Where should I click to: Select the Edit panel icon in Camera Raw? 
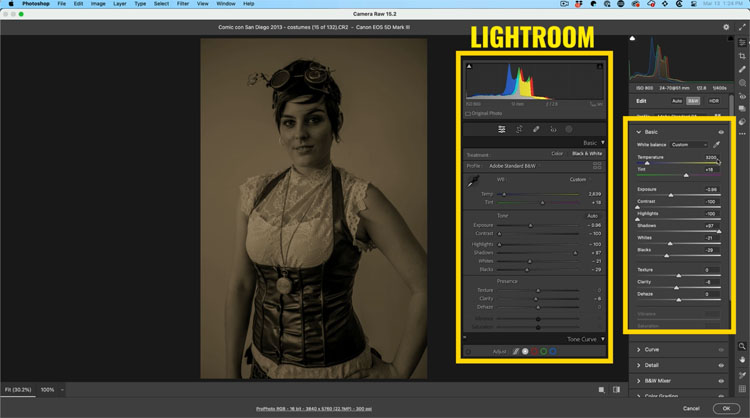pos(742,43)
